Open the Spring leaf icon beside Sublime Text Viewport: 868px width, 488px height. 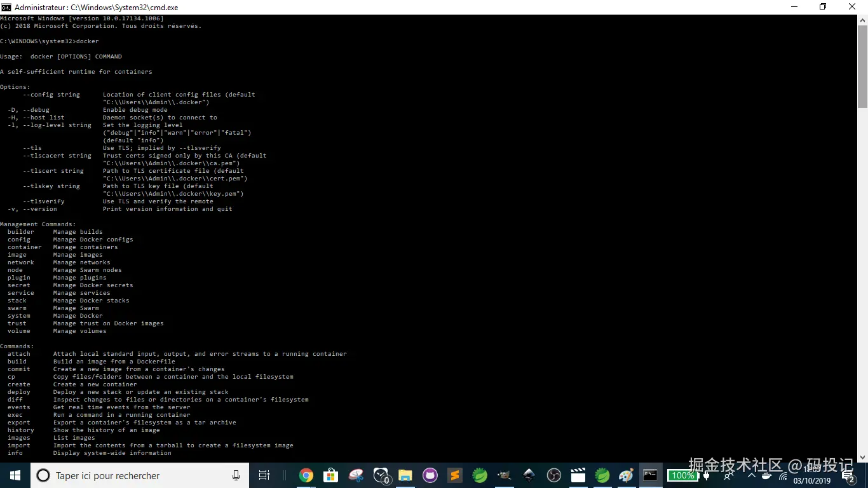pos(480,475)
